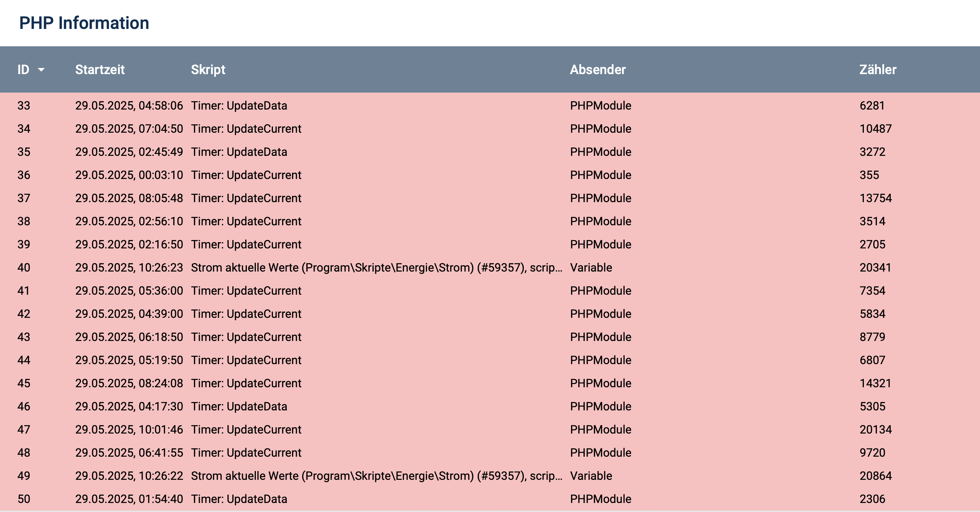This screenshot has height=512, width=980.
Task: Click the Variable sender in row 40
Action: [591, 268]
